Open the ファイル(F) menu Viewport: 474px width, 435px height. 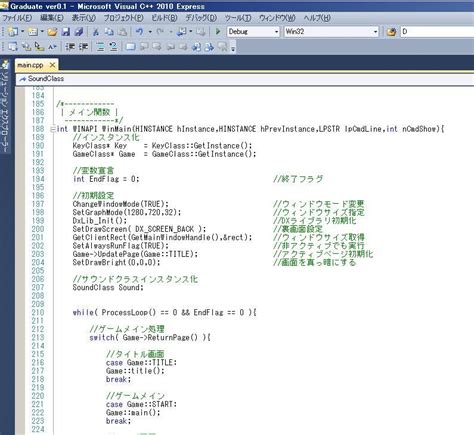click(18, 18)
